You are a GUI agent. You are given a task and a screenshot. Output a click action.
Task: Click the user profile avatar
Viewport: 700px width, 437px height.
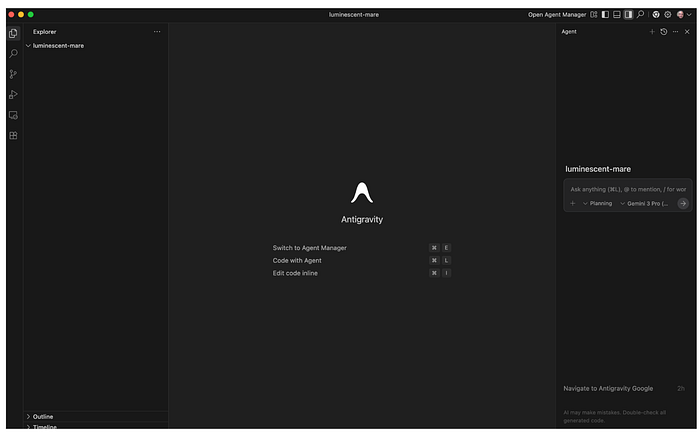pyautogui.click(x=680, y=15)
